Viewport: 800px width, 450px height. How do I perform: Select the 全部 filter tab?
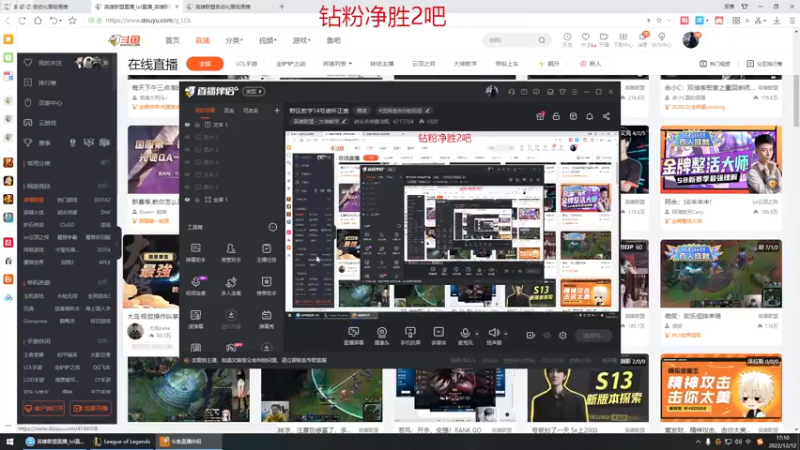point(205,64)
